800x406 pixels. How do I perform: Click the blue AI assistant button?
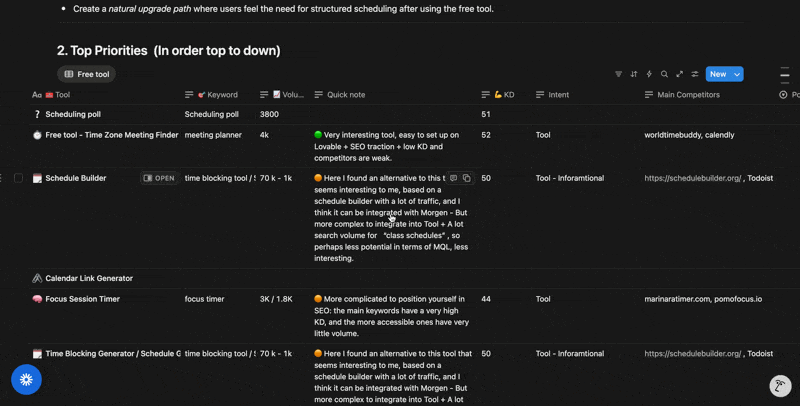26,379
